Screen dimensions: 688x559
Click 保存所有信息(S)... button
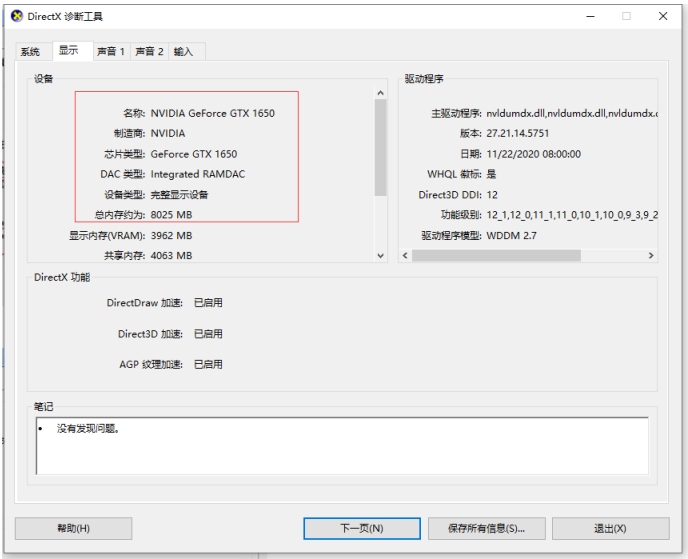pyautogui.click(x=486, y=528)
